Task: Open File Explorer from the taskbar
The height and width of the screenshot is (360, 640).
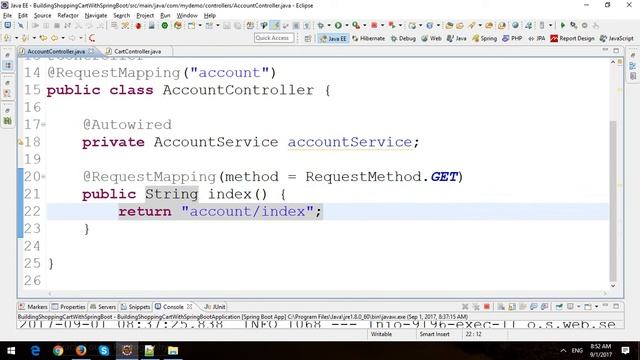Action: click(x=173, y=351)
